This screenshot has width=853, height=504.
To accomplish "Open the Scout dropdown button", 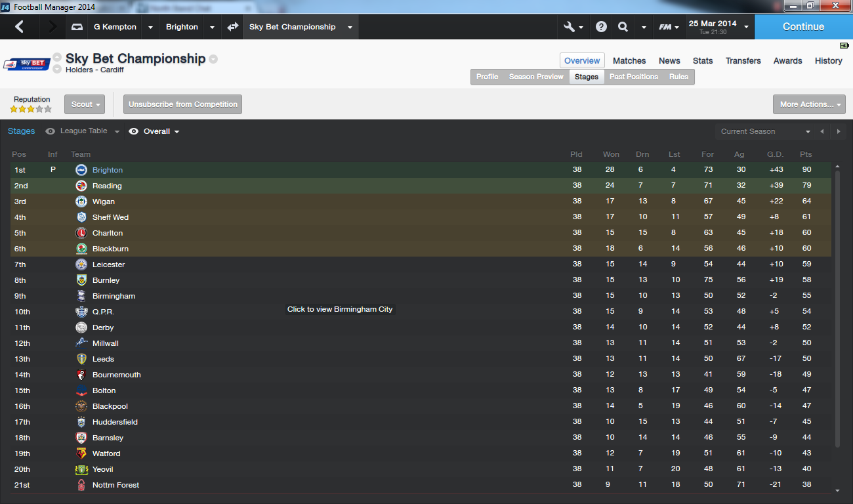I will (85, 104).
